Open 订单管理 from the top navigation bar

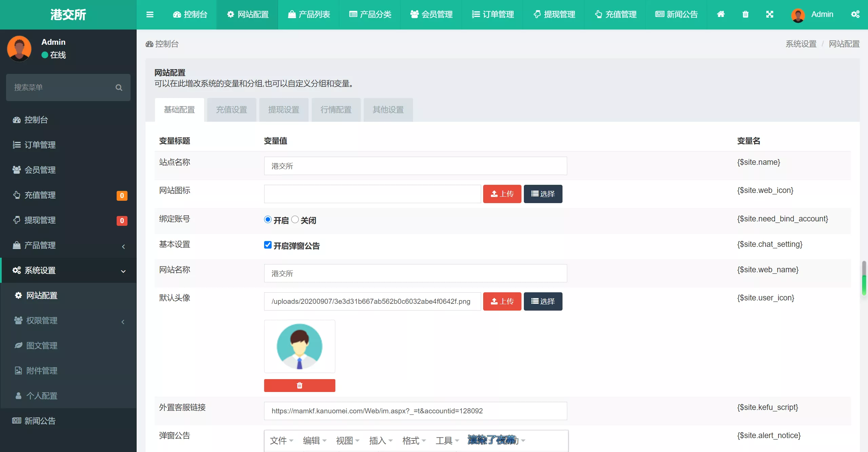pos(492,15)
